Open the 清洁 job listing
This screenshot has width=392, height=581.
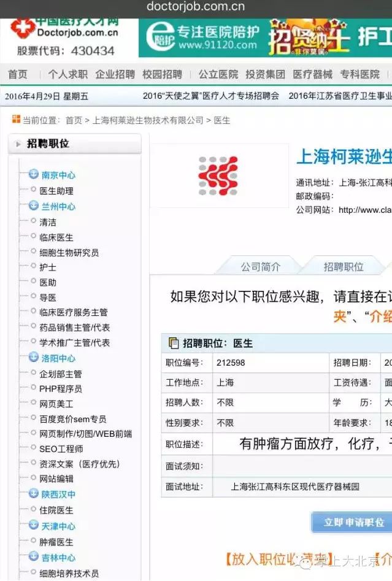[48, 222]
